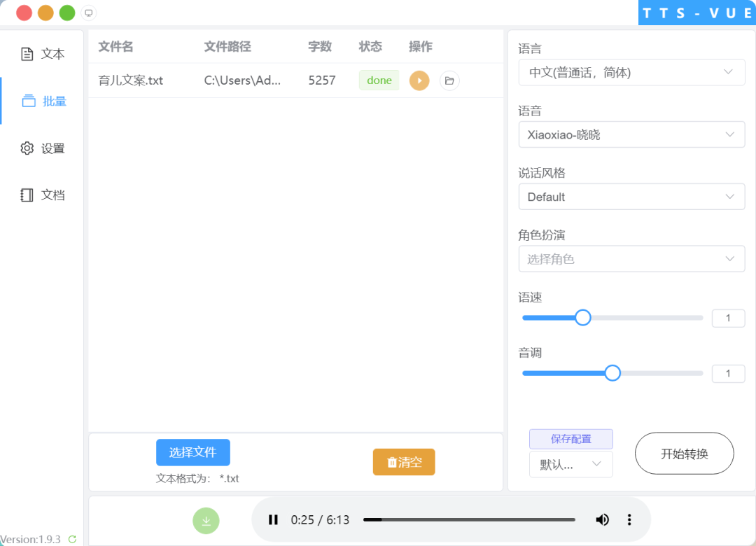
Task: Click the 清空 button
Action: point(404,462)
